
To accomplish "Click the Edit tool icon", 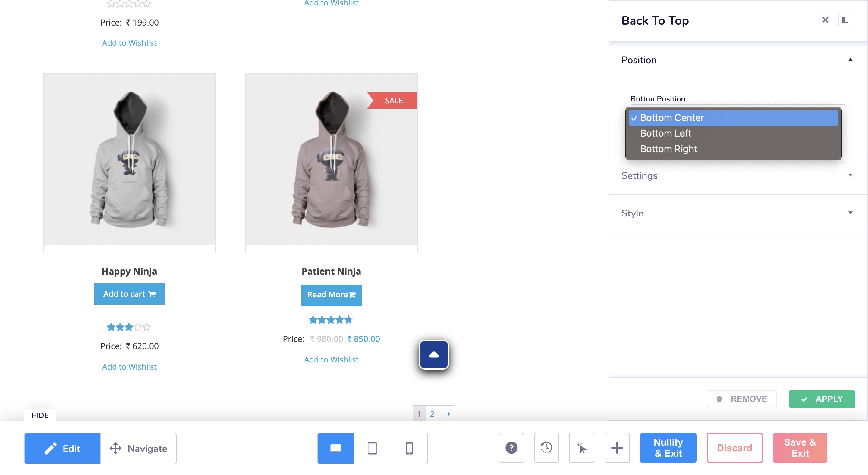I will point(51,448).
